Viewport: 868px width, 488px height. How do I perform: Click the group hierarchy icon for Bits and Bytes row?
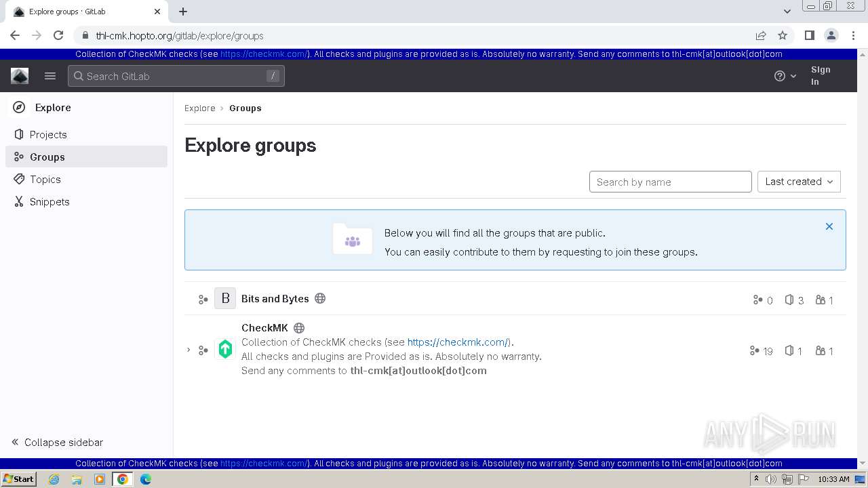point(203,300)
